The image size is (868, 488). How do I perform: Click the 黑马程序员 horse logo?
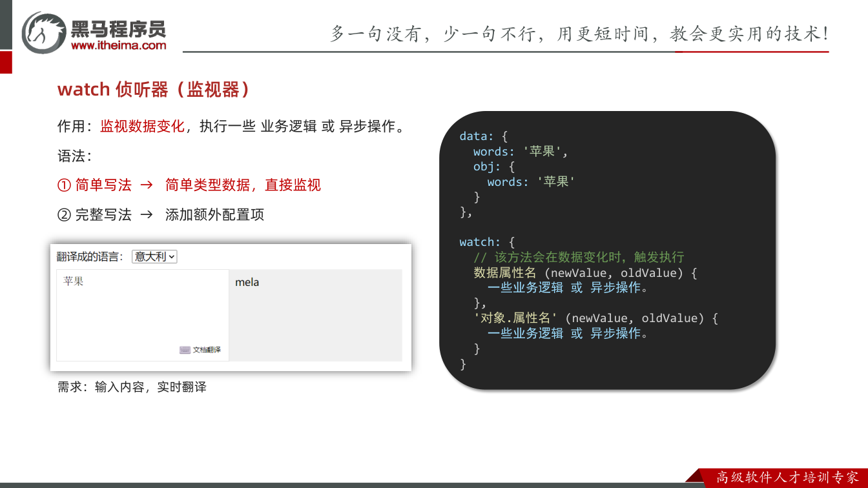click(43, 32)
